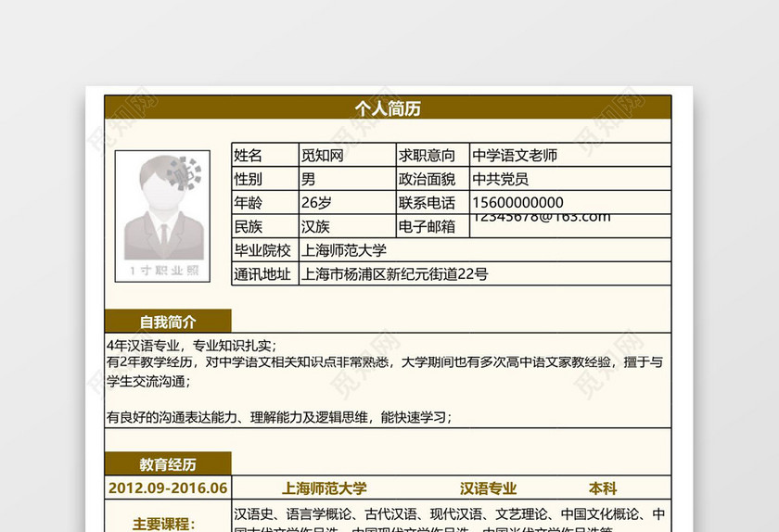Select the date range 2012.09-2016.06
This screenshot has height=532, width=779.
(x=168, y=488)
